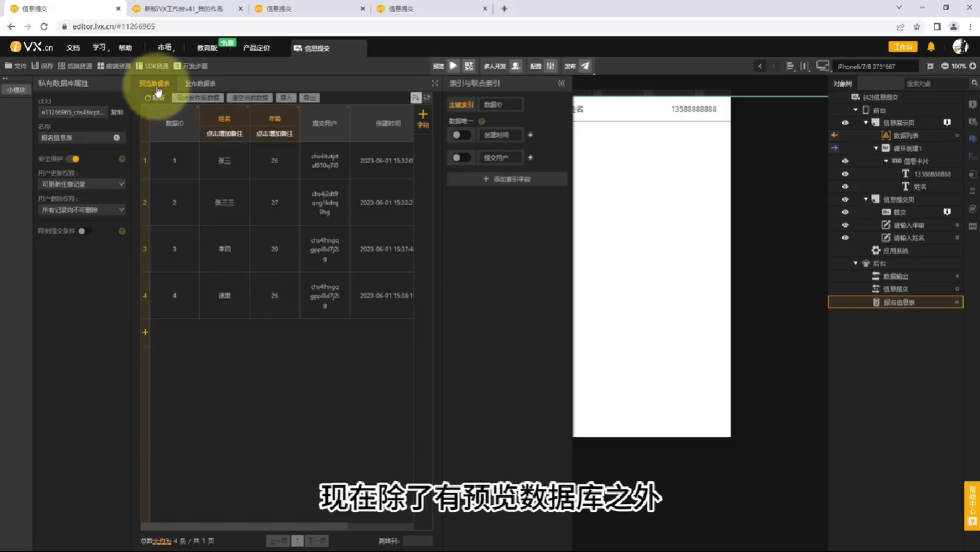Open development steps toolbar item
This screenshot has height=552, width=980.
tap(191, 66)
